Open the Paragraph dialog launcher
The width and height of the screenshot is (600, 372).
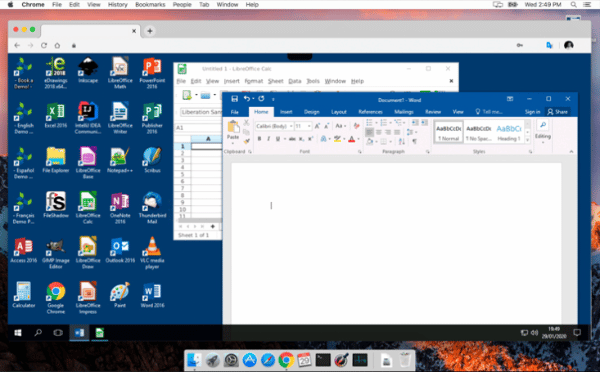click(428, 152)
